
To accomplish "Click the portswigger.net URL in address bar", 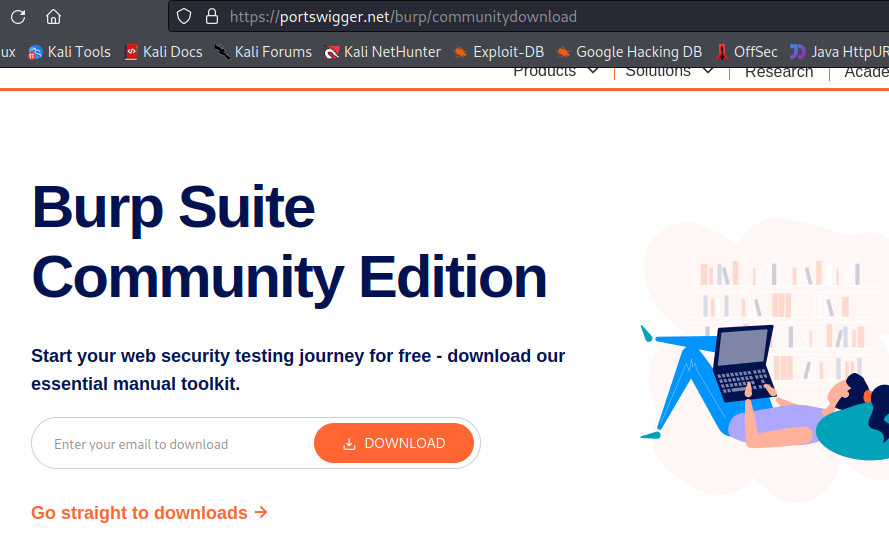I will tap(403, 17).
